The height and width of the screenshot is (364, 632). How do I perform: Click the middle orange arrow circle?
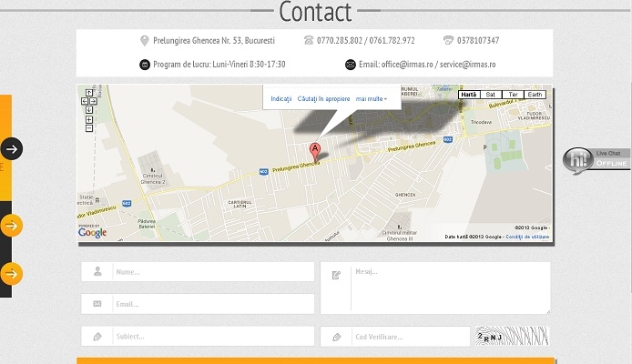click(11, 226)
